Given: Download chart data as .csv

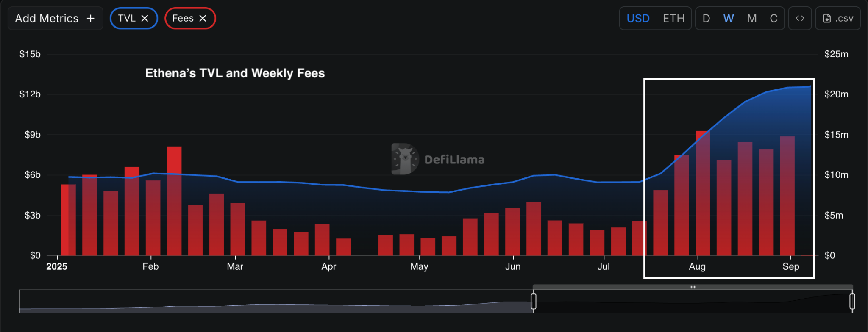Looking at the screenshot, I should point(838,18).
